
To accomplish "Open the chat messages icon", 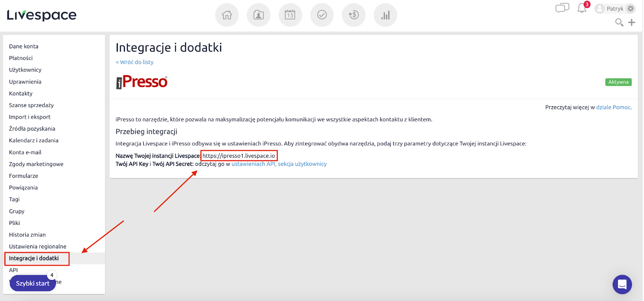I will click(562, 8).
